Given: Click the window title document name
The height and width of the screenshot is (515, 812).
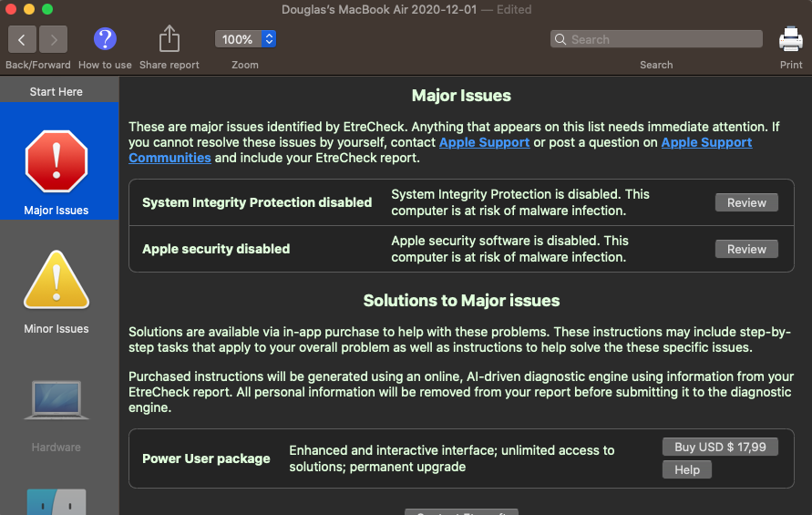Looking at the screenshot, I should click(387, 8).
